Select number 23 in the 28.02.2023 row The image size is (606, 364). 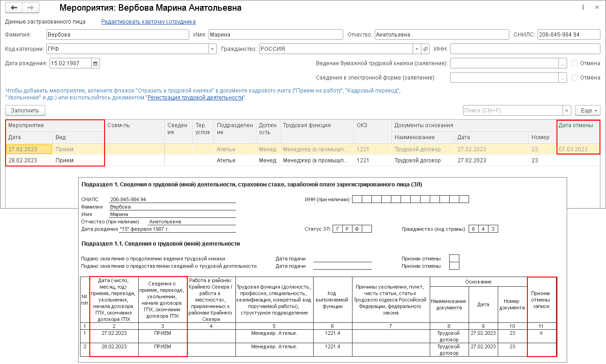(x=542, y=160)
